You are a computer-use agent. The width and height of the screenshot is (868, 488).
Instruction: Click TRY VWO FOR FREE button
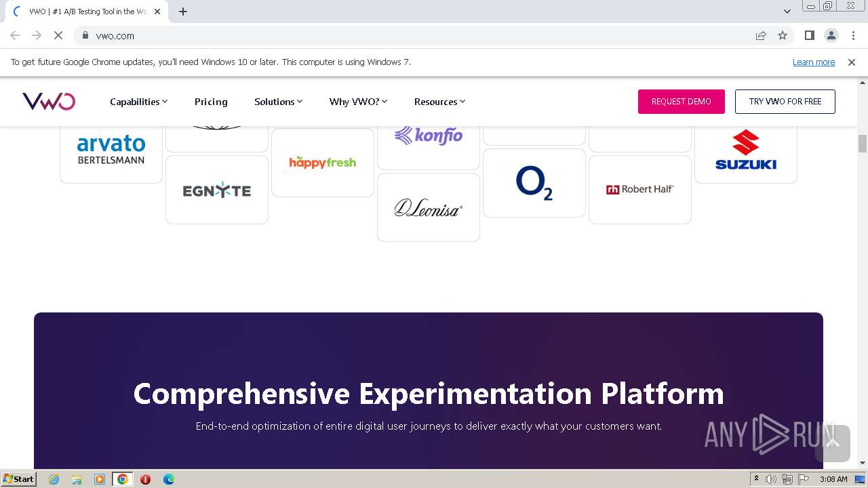click(785, 102)
